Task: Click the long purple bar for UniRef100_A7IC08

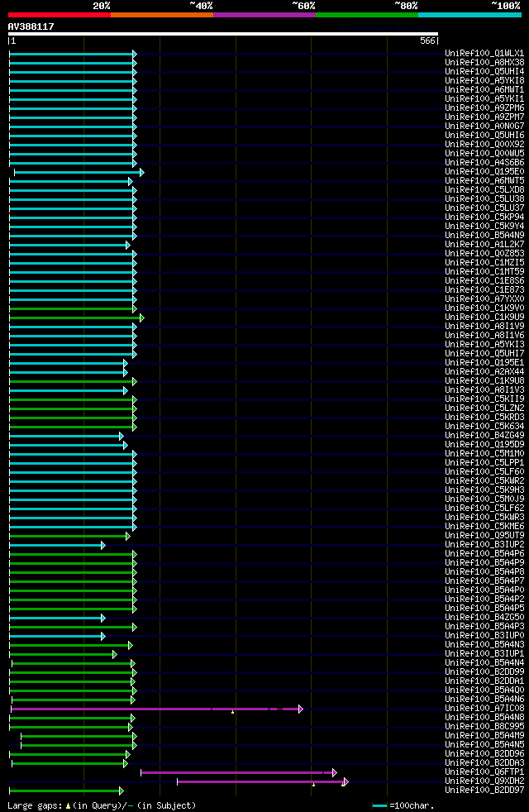Action: (x=157, y=709)
